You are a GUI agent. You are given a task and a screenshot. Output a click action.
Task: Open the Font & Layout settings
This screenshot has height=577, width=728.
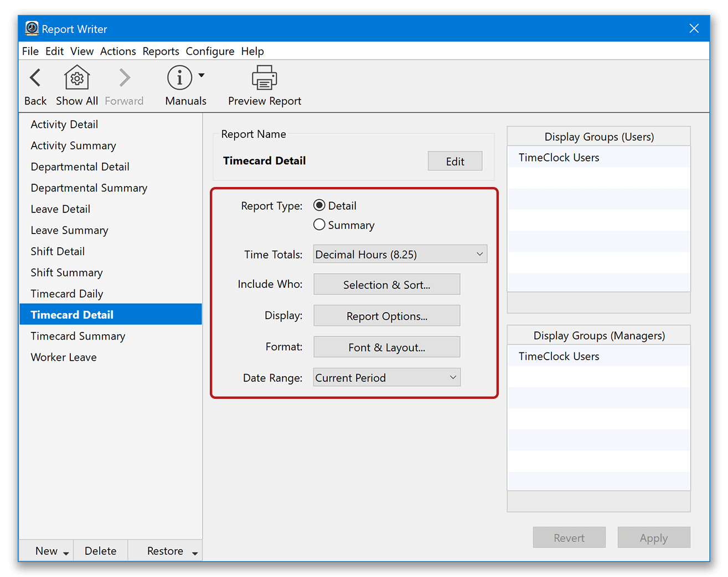point(386,347)
